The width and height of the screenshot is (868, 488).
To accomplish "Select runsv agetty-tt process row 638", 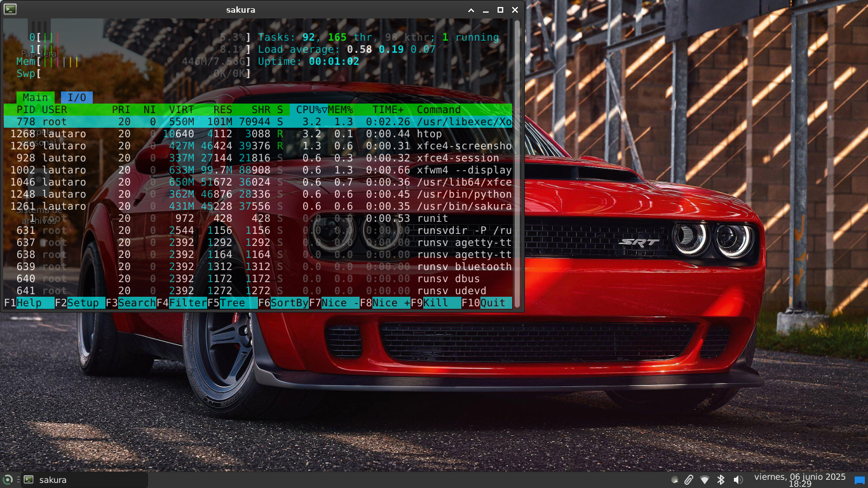I will [x=258, y=255].
